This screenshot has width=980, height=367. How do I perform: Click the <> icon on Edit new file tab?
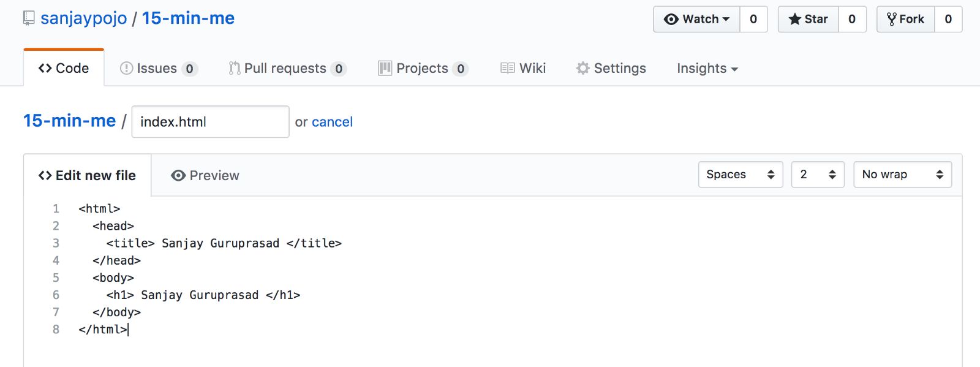(x=45, y=176)
